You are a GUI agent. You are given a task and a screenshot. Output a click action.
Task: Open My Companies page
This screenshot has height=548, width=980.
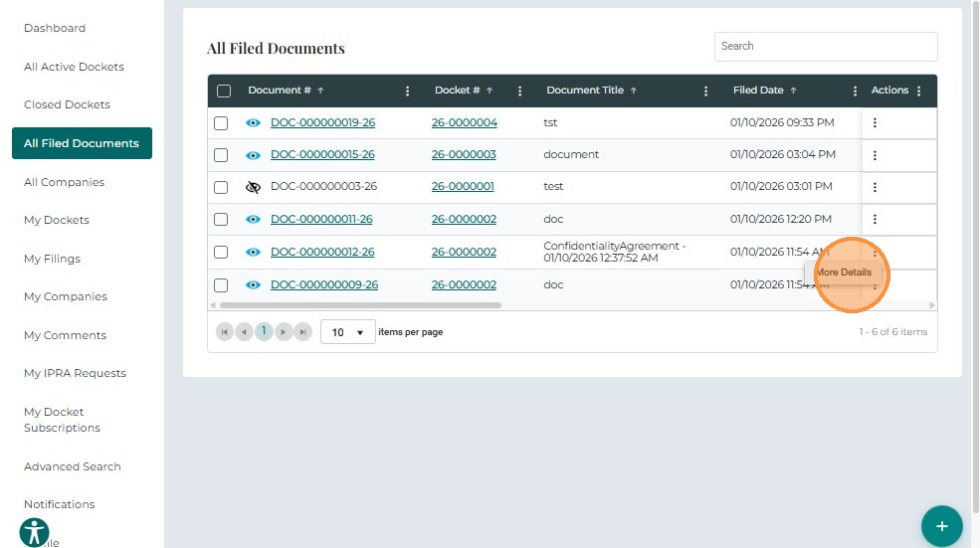click(x=66, y=296)
